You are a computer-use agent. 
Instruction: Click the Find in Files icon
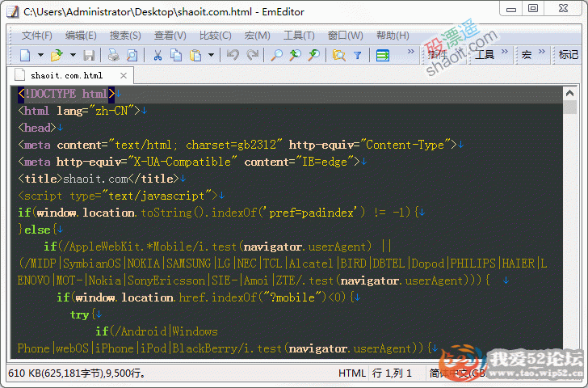(x=338, y=55)
